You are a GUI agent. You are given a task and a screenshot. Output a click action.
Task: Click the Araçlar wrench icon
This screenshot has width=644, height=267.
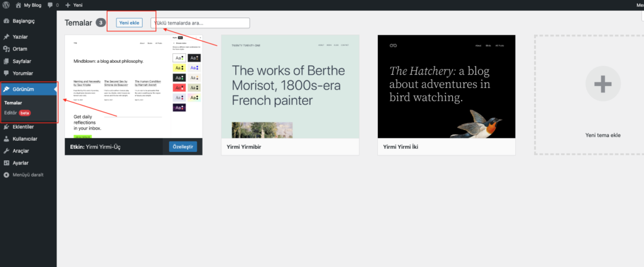click(6, 151)
